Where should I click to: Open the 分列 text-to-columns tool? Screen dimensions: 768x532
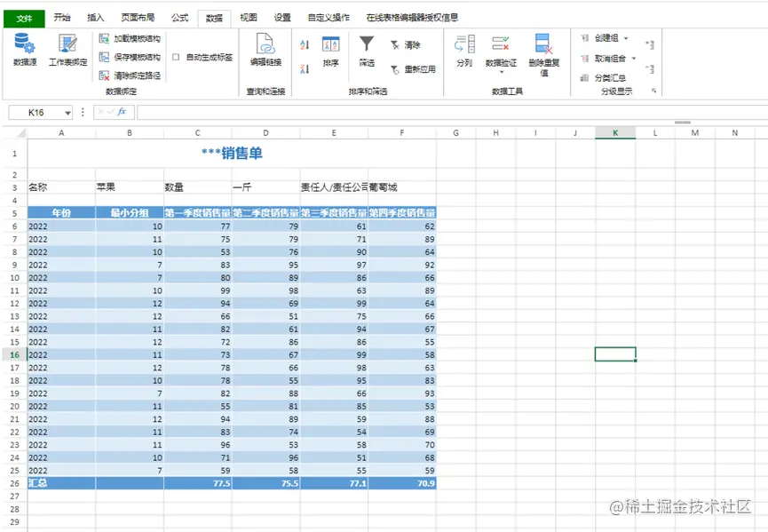coord(464,51)
